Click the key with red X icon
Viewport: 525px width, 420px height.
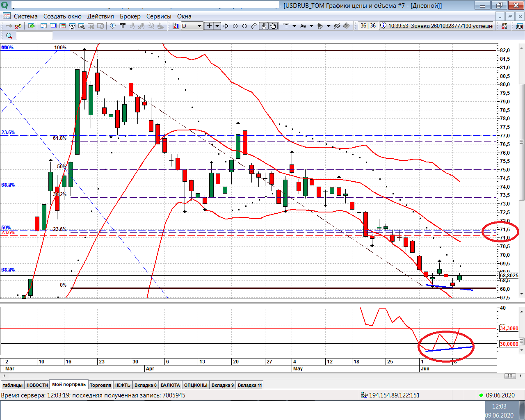pos(18,26)
